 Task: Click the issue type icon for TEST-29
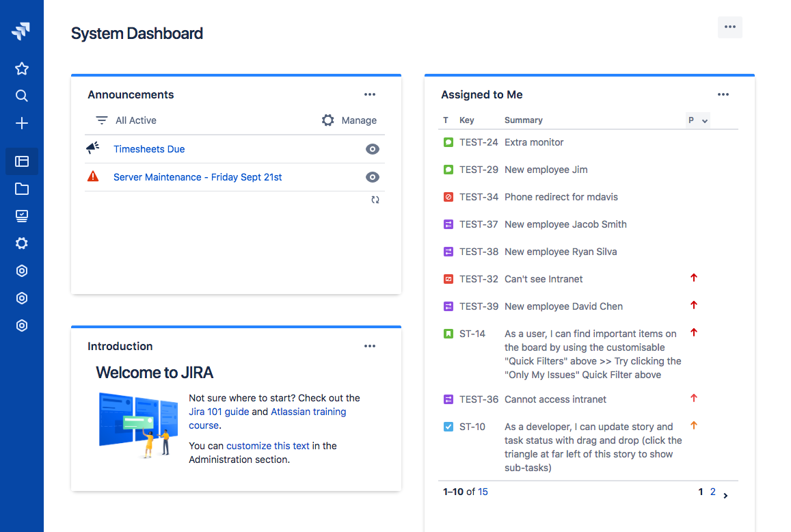click(x=448, y=170)
